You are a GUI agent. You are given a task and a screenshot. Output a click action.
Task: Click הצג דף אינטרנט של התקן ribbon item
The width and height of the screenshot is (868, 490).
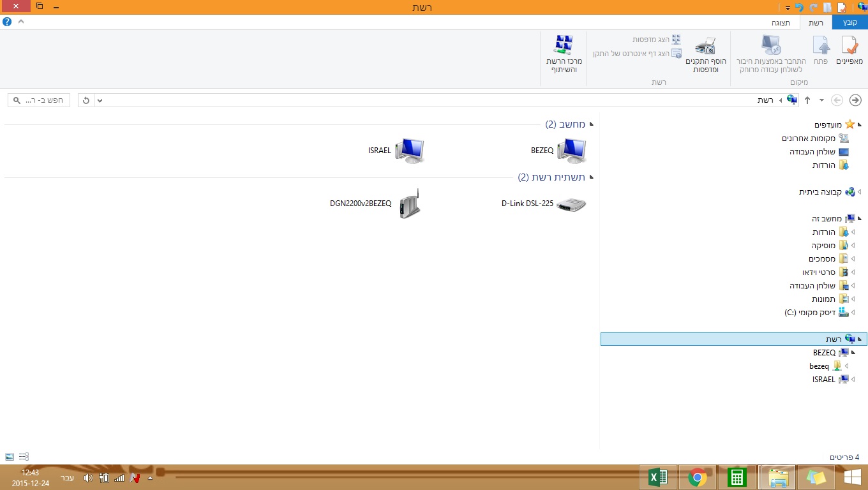click(637, 54)
